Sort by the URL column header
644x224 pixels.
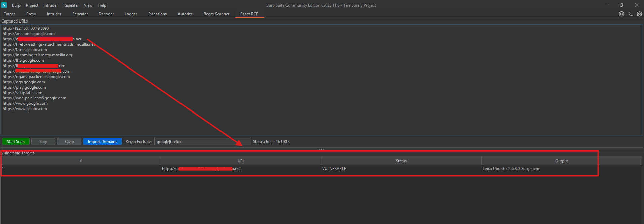click(x=241, y=161)
